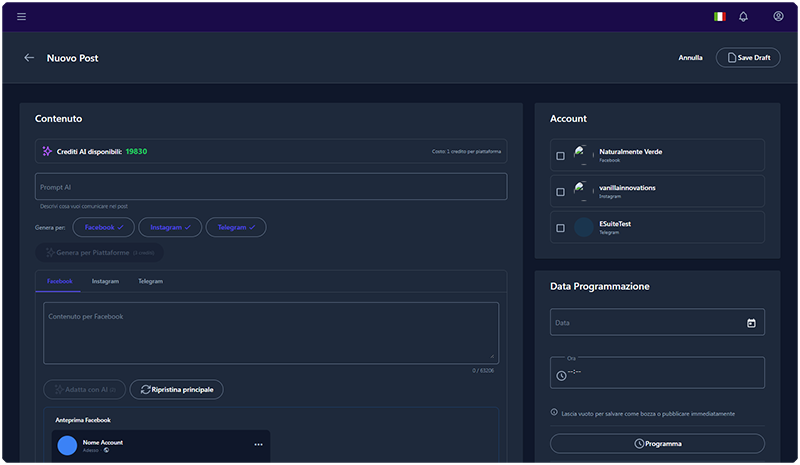800x465 pixels.
Task: Go back using the left arrow
Action: (x=29, y=58)
